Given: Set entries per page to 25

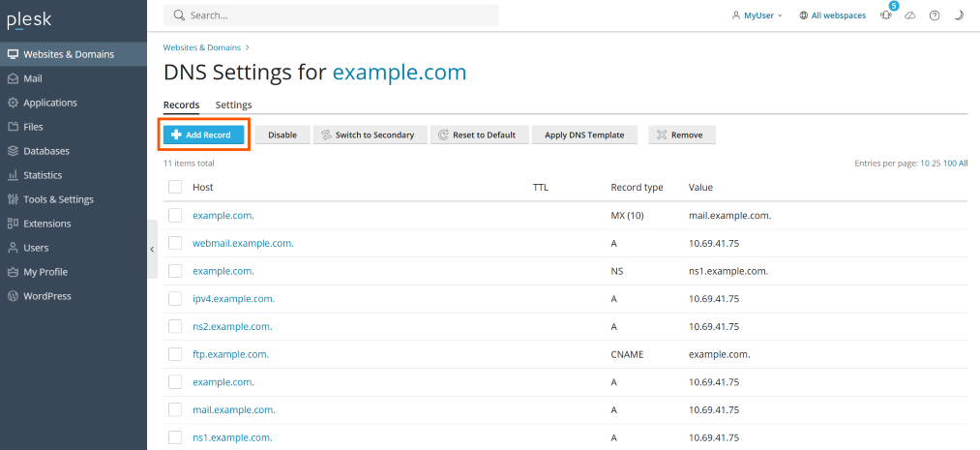Looking at the screenshot, I should (x=935, y=164).
